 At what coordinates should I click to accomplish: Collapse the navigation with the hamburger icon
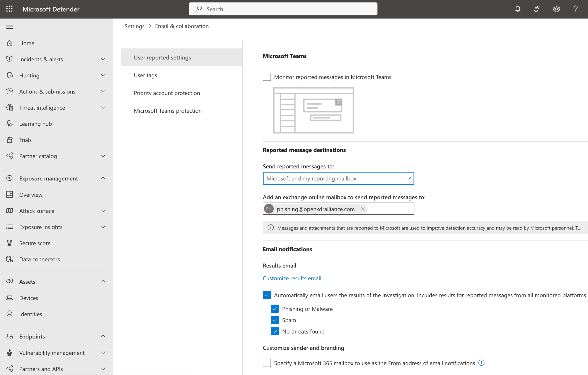coord(10,26)
